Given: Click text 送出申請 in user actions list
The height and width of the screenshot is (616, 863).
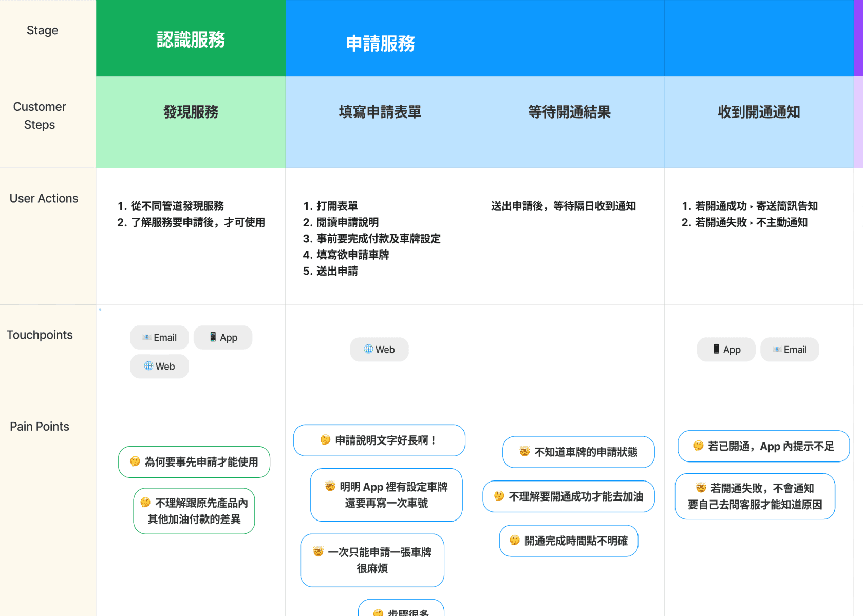Looking at the screenshot, I should (x=337, y=271).
